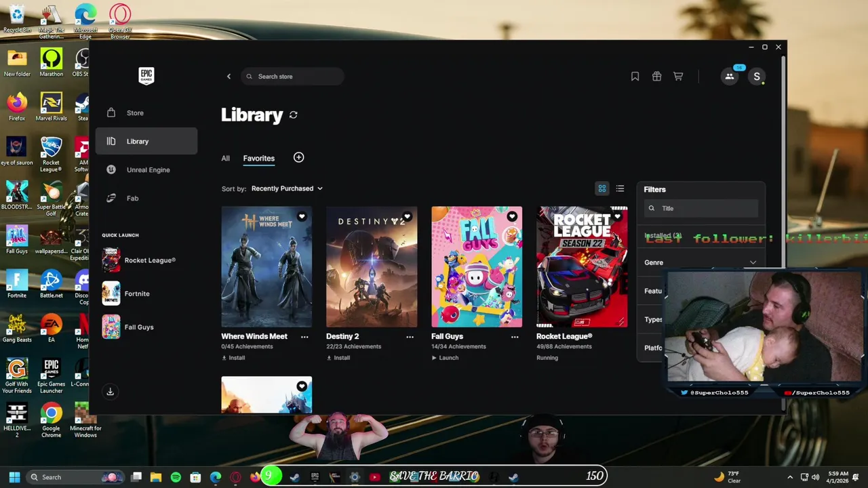This screenshot has width=868, height=488.
Task: Switch to the All library tab
Action: point(225,159)
